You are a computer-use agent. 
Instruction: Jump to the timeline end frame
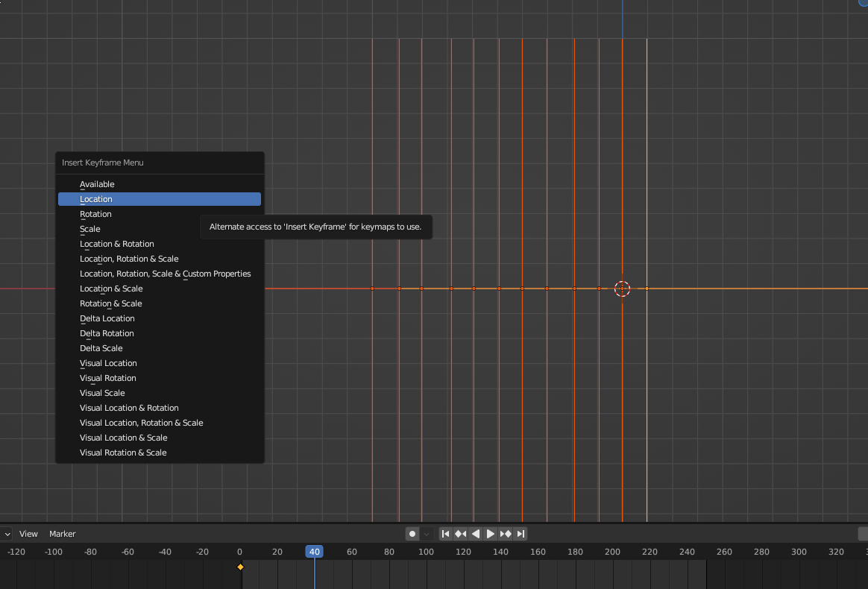[x=521, y=534]
